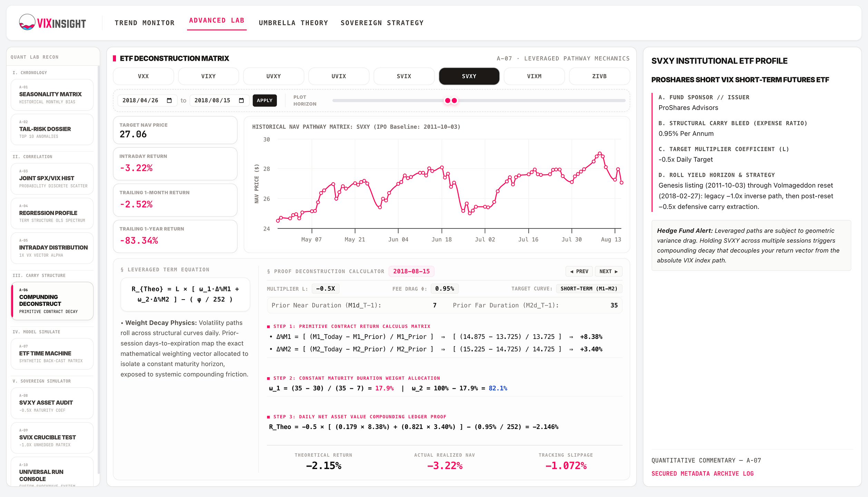Screen dimensions: 868x497
Task: Select A-06 Compounding Deconstruct module
Action: pyautogui.click(x=52, y=301)
